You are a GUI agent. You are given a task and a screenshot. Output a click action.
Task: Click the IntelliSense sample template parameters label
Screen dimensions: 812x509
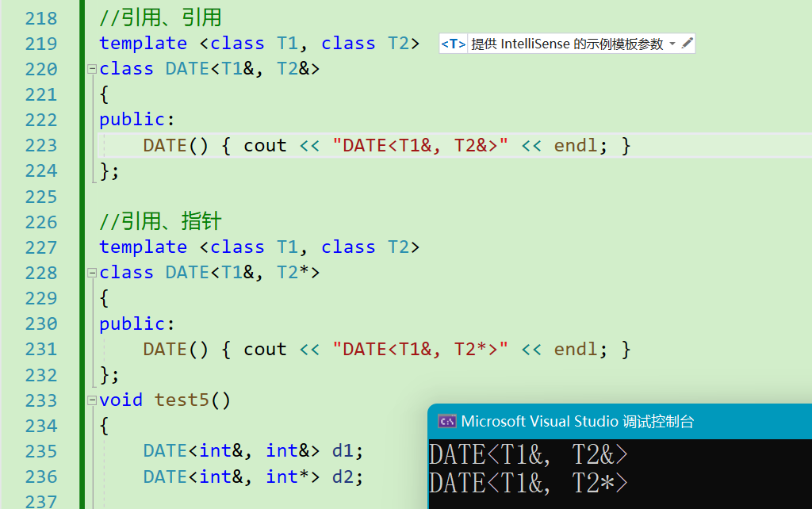click(x=567, y=44)
